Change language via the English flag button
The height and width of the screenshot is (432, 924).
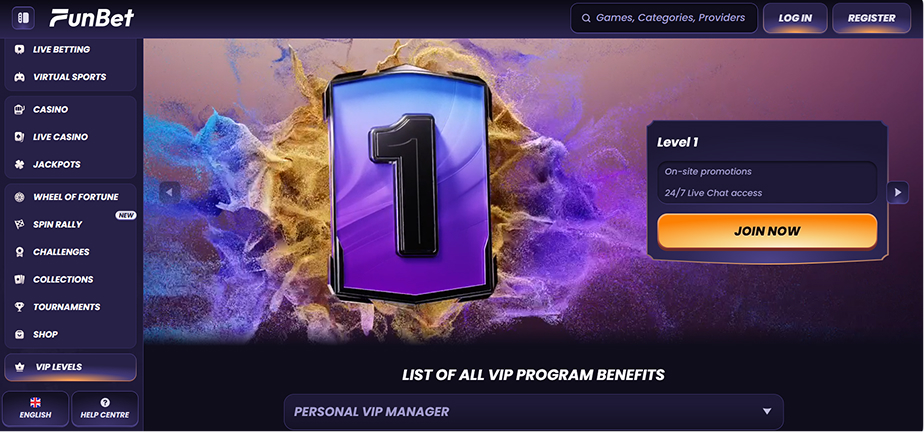click(x=35, y=408)
